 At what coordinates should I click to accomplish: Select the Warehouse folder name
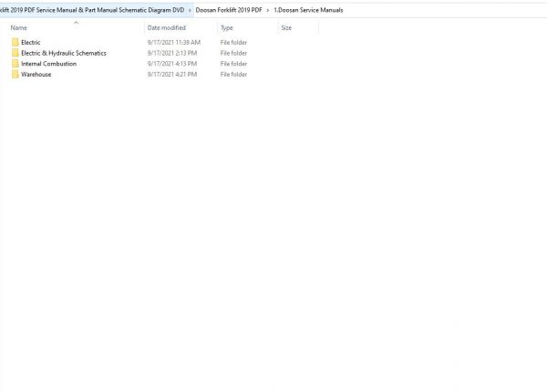tap(36, 74)
